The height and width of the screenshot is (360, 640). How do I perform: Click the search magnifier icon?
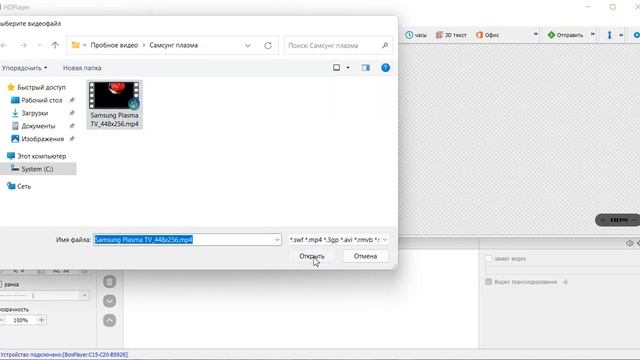tap(385, 45)
